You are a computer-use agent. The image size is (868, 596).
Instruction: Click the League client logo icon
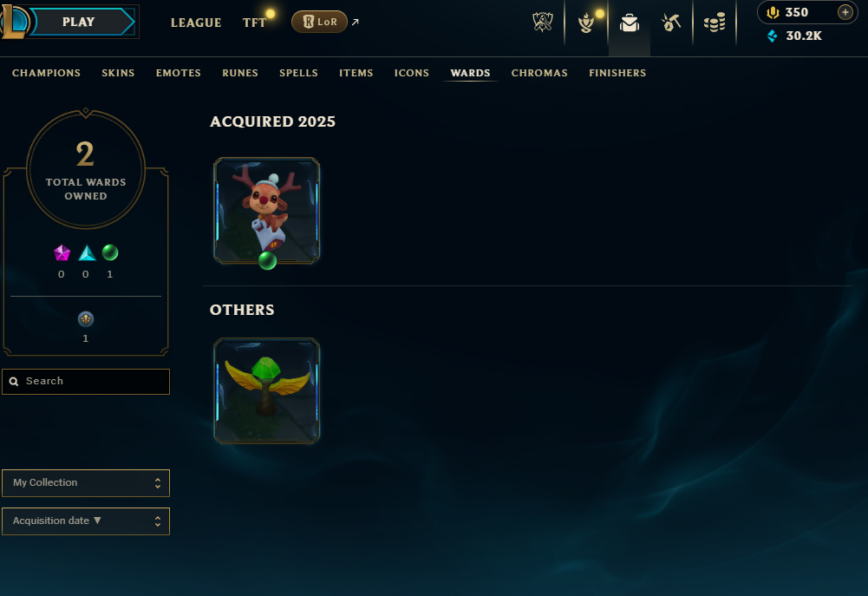(13, 21)
